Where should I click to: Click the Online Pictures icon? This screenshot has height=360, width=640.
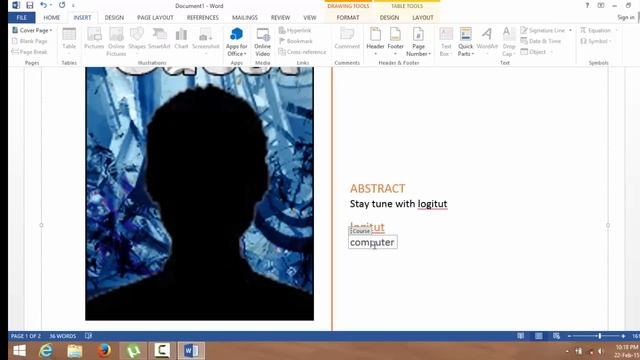(x=116, y=42)
